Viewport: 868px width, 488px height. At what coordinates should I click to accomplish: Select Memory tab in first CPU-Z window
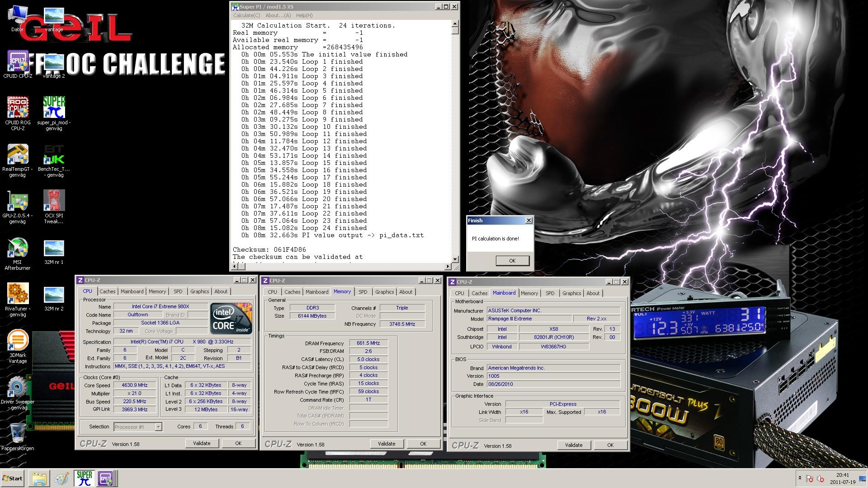click(157, 291)
